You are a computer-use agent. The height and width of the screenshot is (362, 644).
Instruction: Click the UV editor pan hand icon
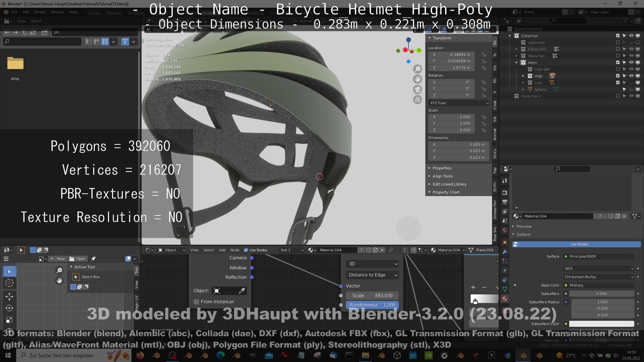(x=59, y=280)
